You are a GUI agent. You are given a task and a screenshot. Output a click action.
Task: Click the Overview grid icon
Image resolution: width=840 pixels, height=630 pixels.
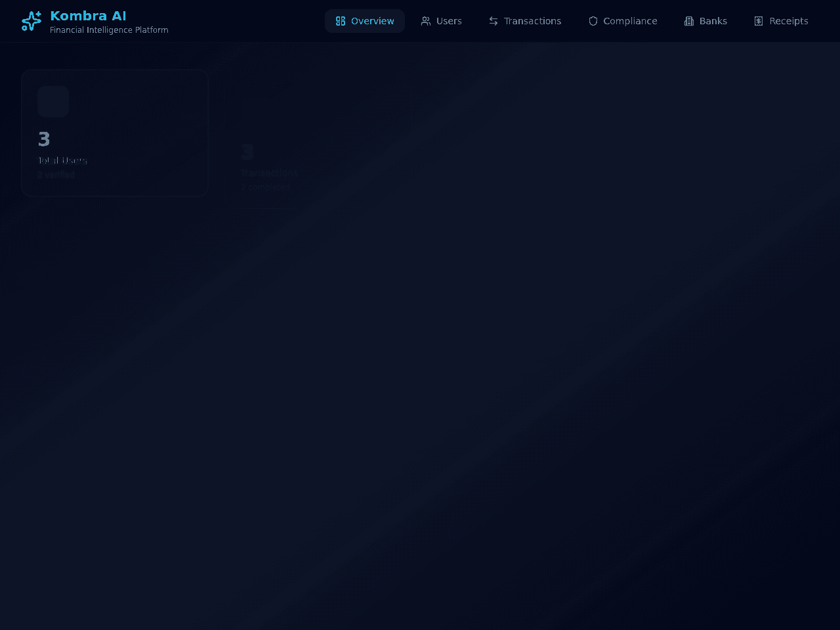point(341,21)
